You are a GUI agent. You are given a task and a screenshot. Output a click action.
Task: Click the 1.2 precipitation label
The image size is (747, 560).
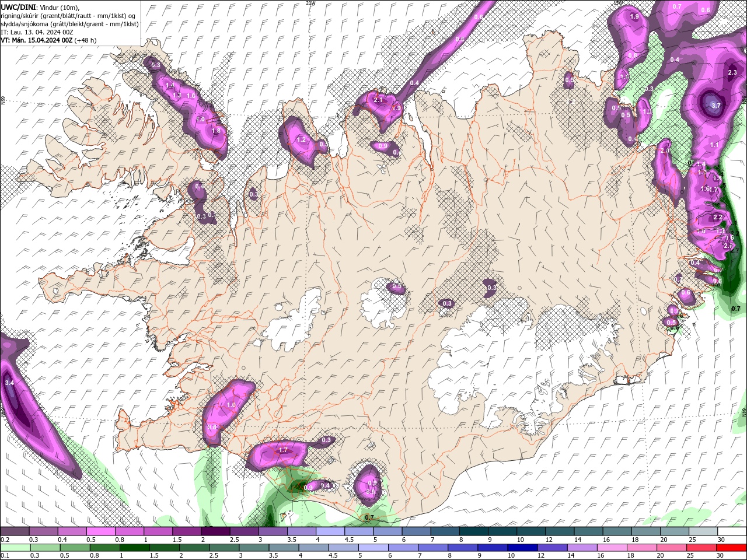pos(302,140)
